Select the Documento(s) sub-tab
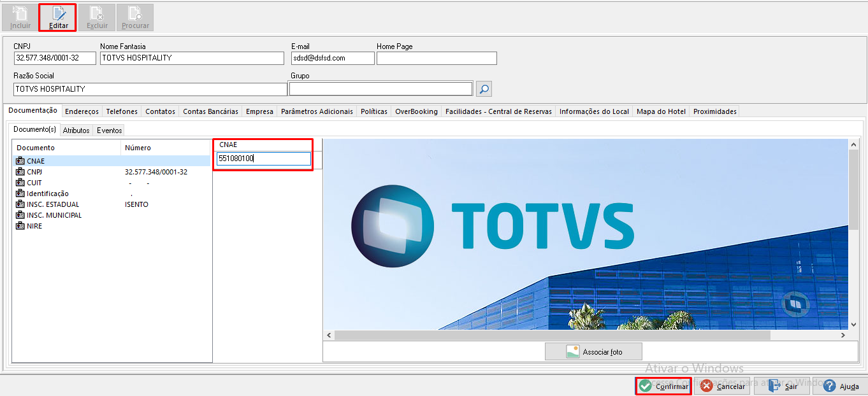 36,129
